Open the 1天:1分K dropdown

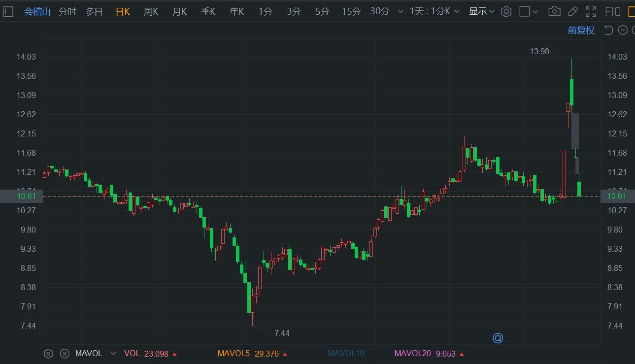point(434,11)
